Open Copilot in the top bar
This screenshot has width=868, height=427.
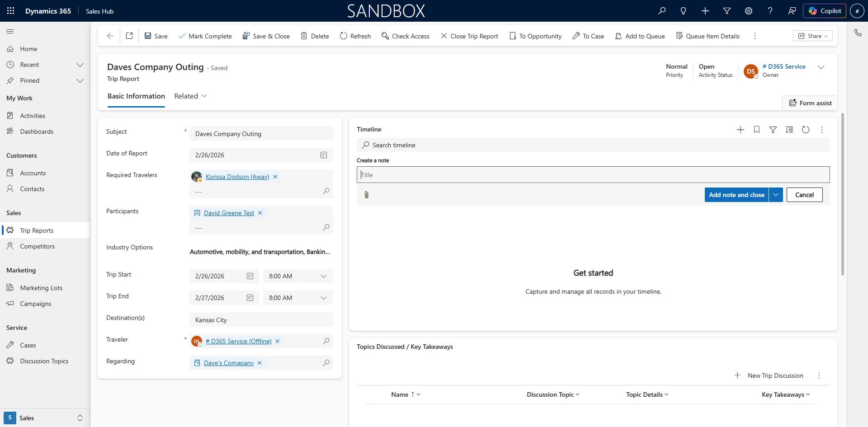pyautogui.click(x=825, y=11)
